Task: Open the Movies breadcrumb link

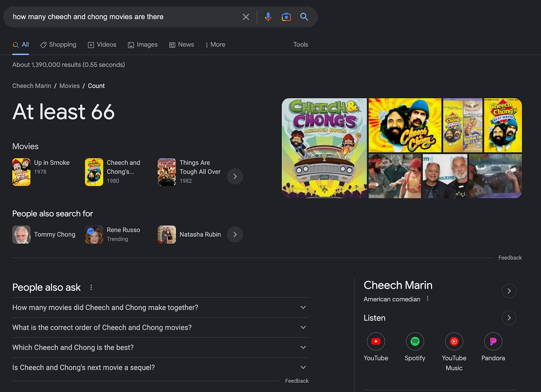Action: click(x=69, y=86)
